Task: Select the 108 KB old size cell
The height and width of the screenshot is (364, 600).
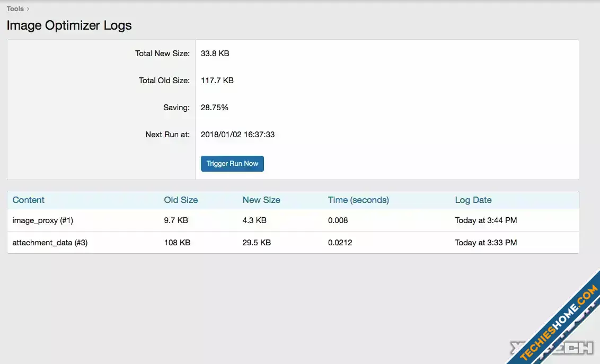Action: 177,242
